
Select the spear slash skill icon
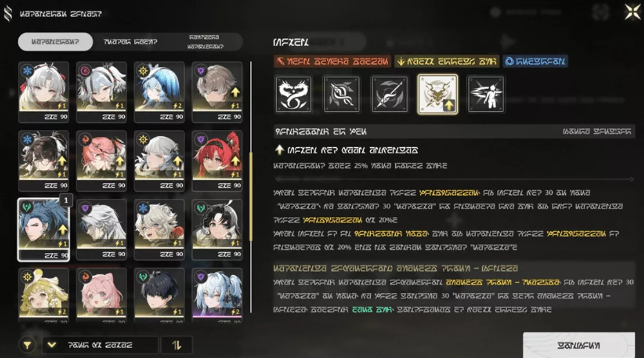tap(389, 94)
